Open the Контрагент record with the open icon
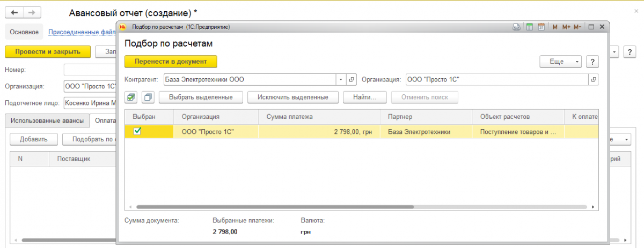644x248 pixels. 352,79
